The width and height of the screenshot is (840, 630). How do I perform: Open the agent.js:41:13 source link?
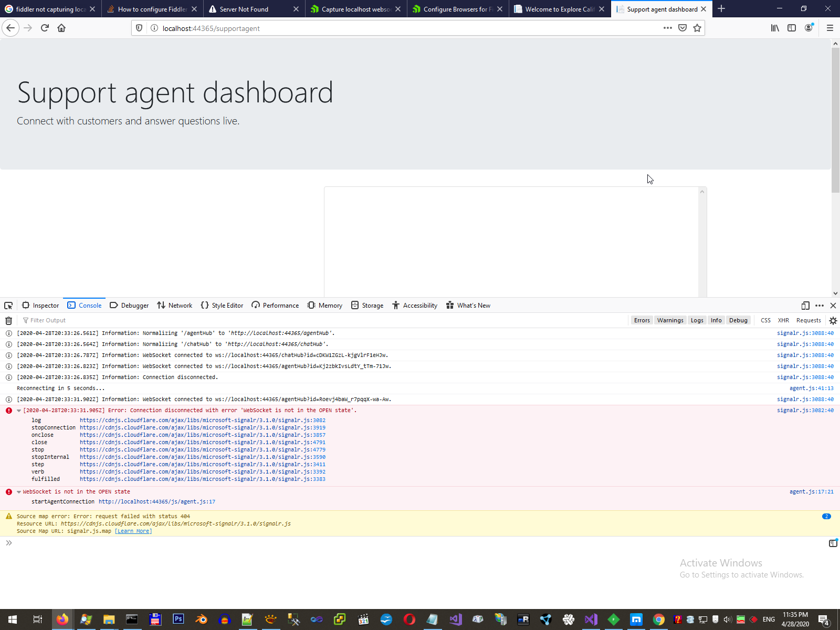coord(812,388)
